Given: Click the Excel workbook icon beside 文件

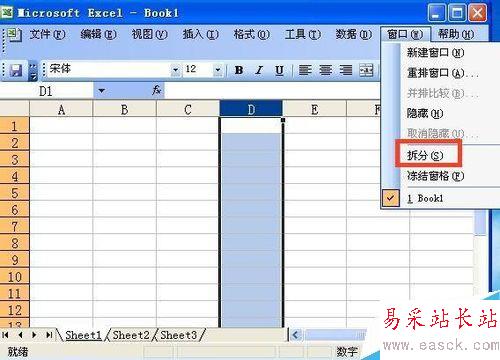Looking at the screenshot, I should pos(14,35).
